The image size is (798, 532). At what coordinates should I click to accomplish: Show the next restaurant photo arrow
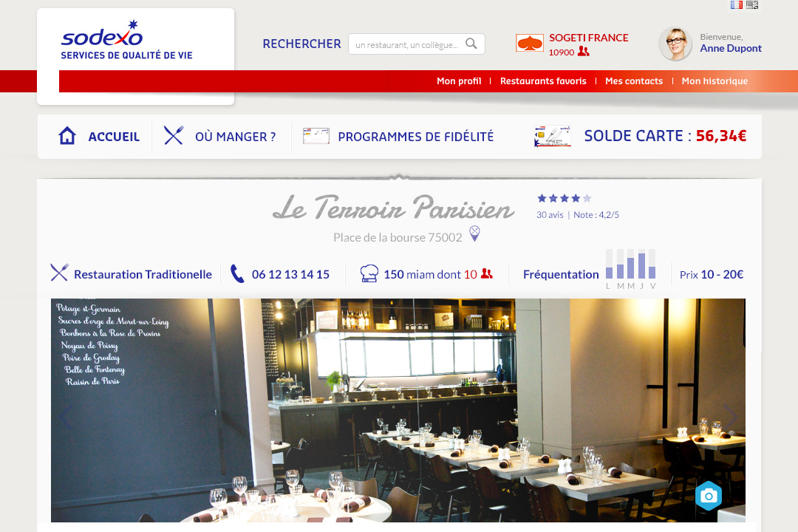pos(730,417)
